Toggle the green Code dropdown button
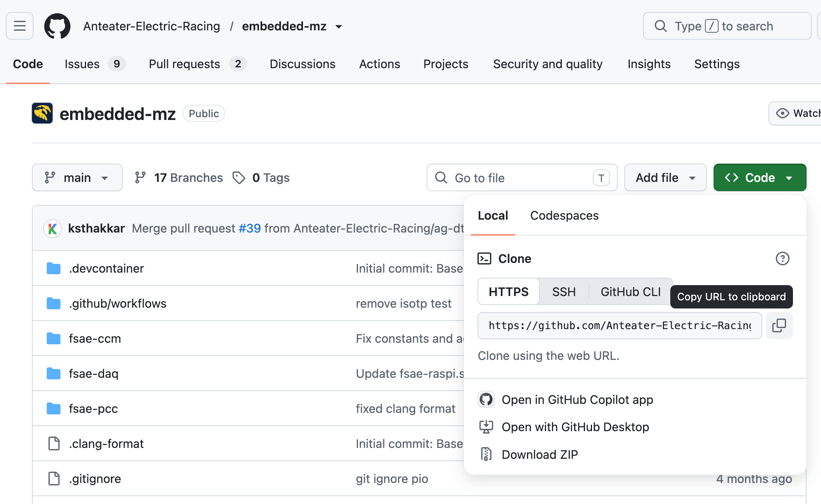Viewport: 821px width, 504px height. [x=759, y=178]
